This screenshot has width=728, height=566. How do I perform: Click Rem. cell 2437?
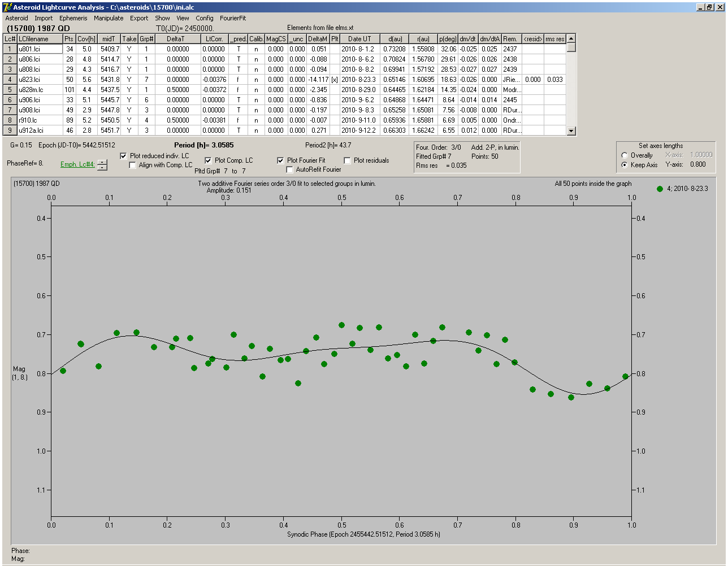pos(512,49)
